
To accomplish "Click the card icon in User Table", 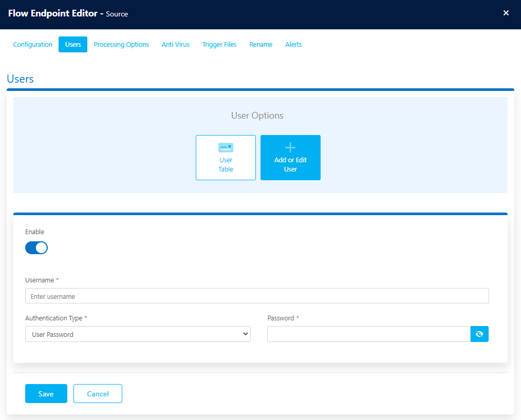I will click(226, 148).
